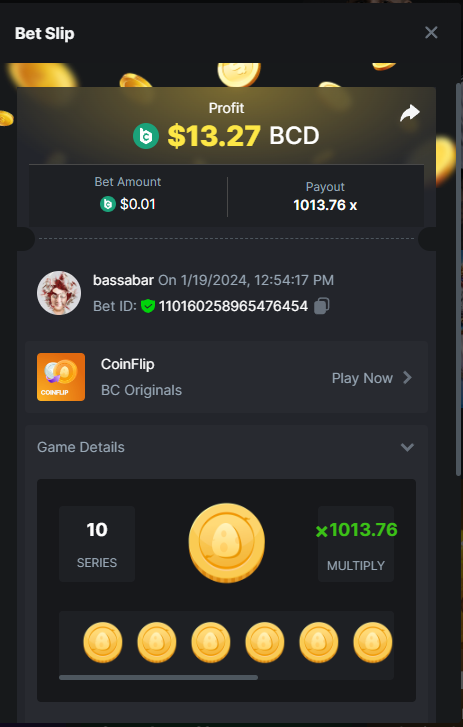The image size is (463, 727).
Task: Click the third coin in the series row
Action: click(x=211, y=642)
